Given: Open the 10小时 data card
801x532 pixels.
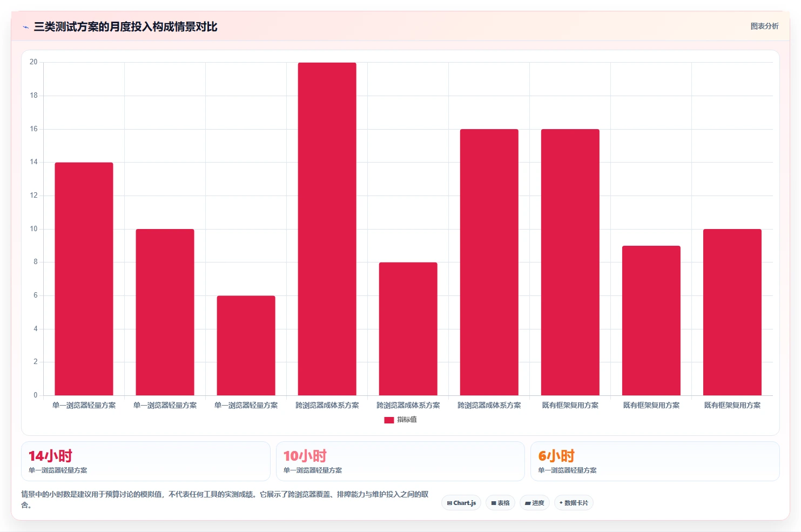Looking at the screenshot, I should 400,461.
